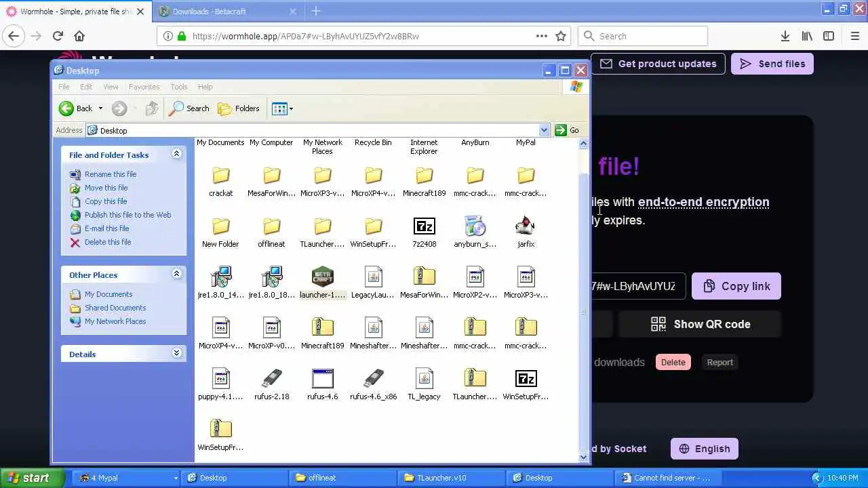The width and height of the screenshot is (868, 488).
Task: Open the crackat folder icon
Action: (x=220, y=176)
